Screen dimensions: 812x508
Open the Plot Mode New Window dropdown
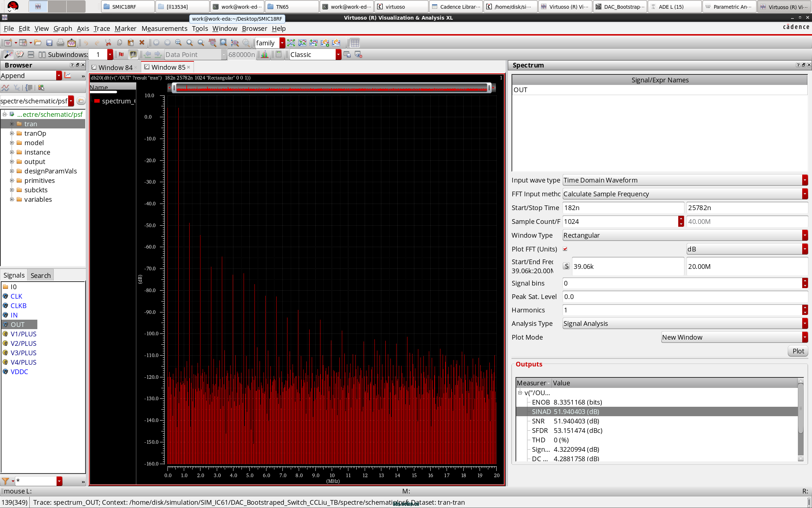(x=734, y=337)
